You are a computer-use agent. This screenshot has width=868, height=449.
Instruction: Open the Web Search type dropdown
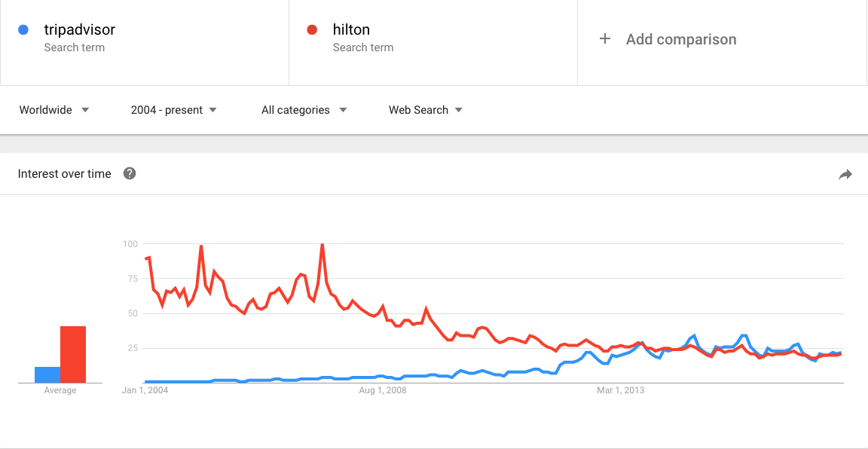click(x=424, y=110)
